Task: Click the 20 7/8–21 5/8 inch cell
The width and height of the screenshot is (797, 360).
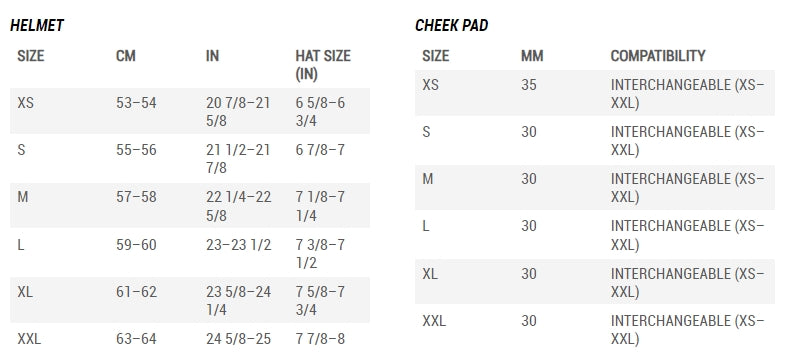Action: click(x=238, y=112)
